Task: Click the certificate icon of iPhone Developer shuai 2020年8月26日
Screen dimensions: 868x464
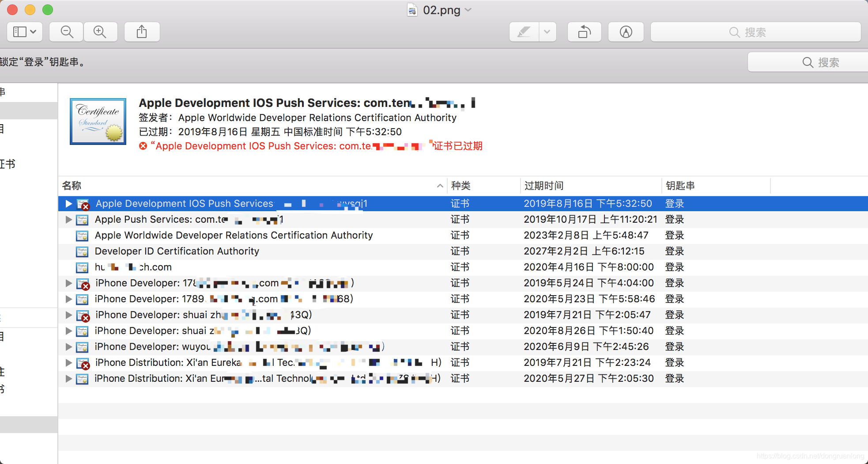Action: [82, 331]
